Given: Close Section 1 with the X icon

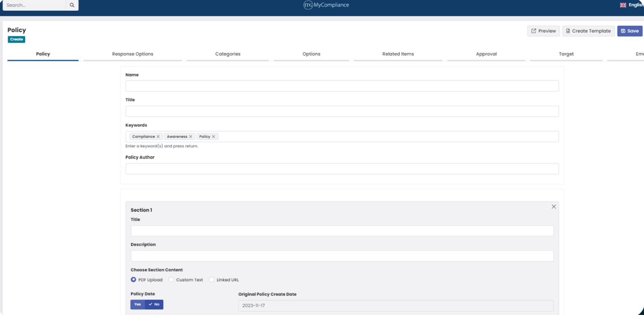Looking at the screenshot, I should click(554, 206).
